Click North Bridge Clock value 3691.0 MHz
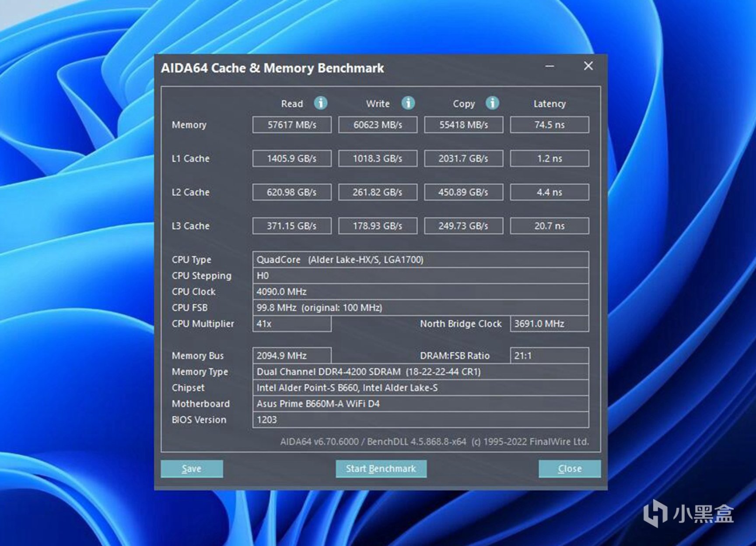 pos(549,324)
